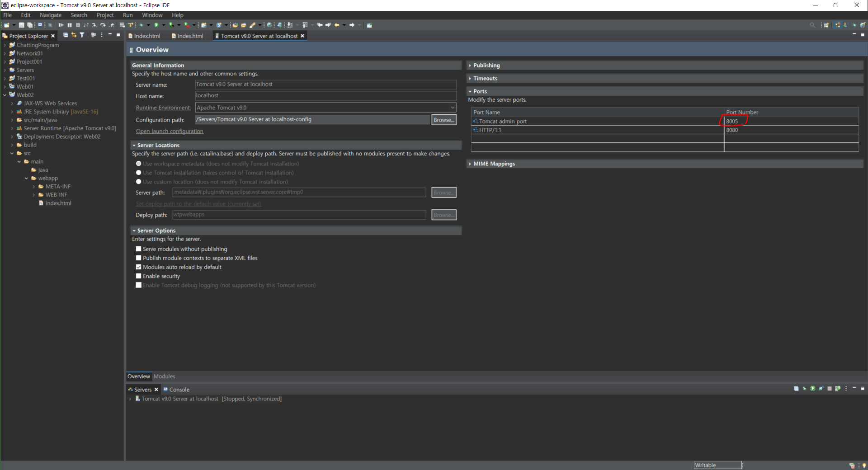Select Use Tomcat installation radio option
The height and width of the screenshot is (470, 868).
[x=139, y=173]
